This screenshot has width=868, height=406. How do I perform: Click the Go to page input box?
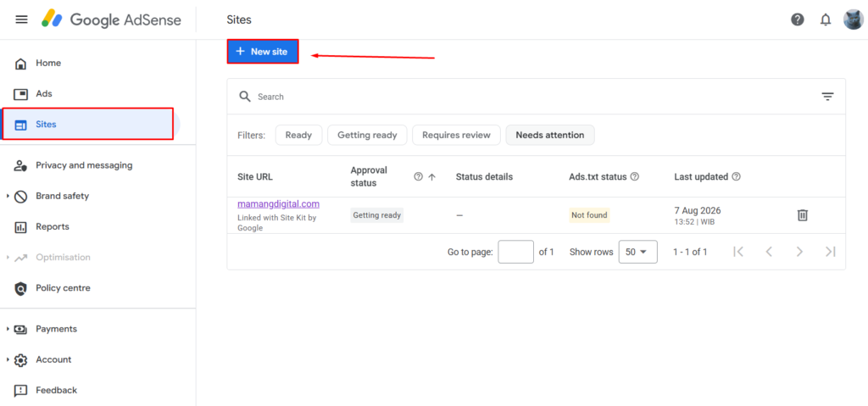pyautogui.click(x=516, y=252)
